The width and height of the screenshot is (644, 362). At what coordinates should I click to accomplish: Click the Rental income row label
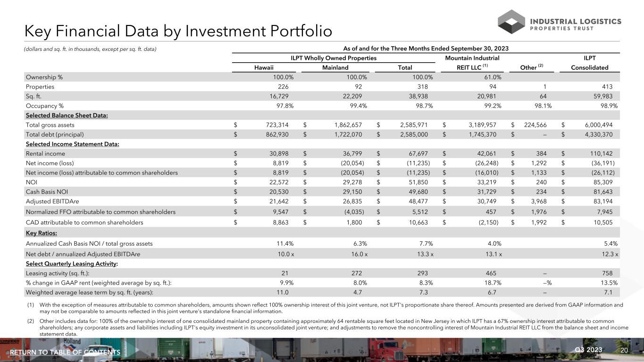click(x=45, y=154)
